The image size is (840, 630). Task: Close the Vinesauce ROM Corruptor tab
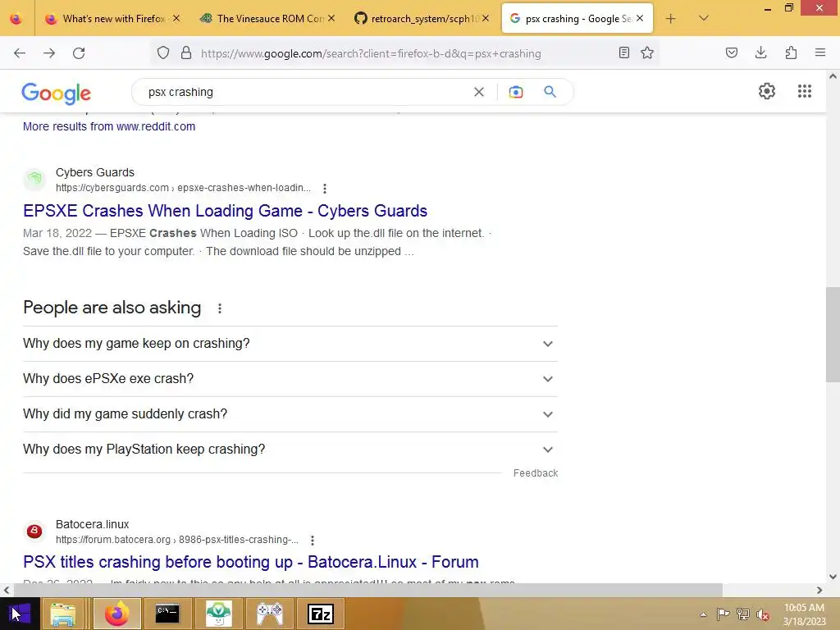coord(331,19)
